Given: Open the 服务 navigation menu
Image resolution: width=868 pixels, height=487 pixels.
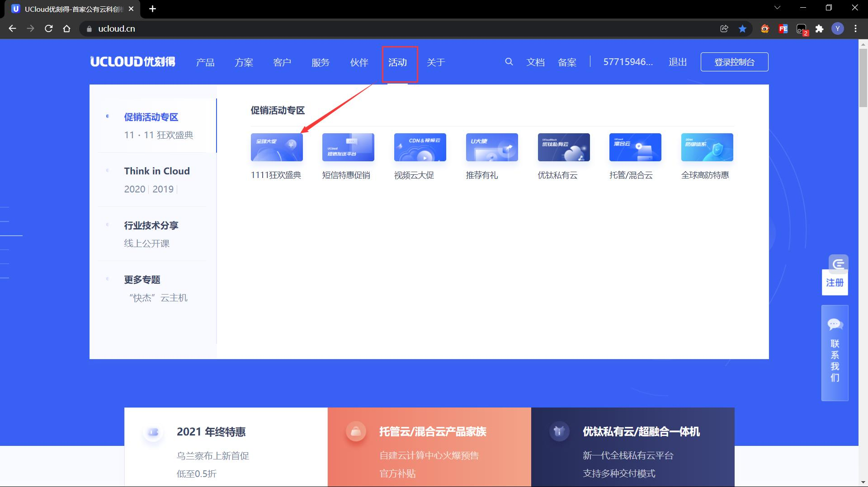Looking at the screenshot, I should (x=321, y=62).
